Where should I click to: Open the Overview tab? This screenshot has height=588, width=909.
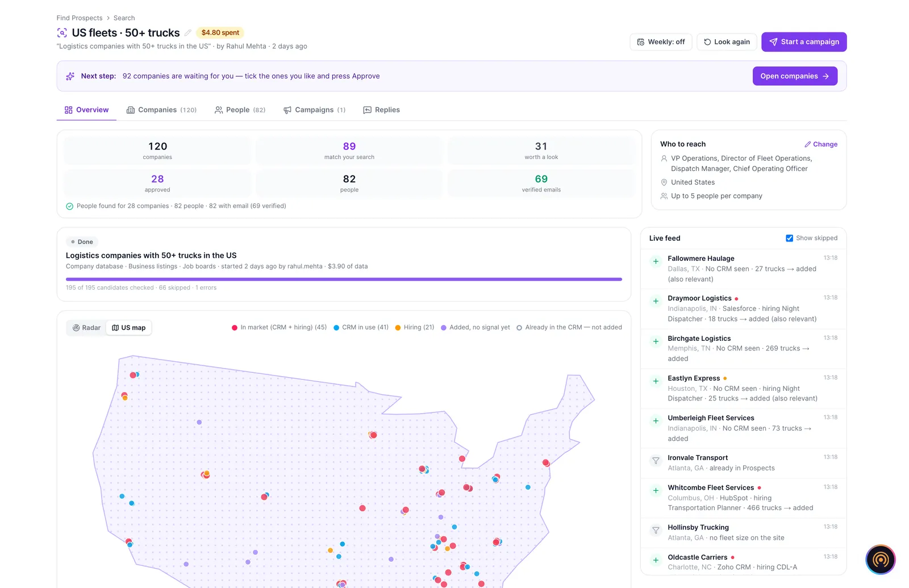click(86, 110)
